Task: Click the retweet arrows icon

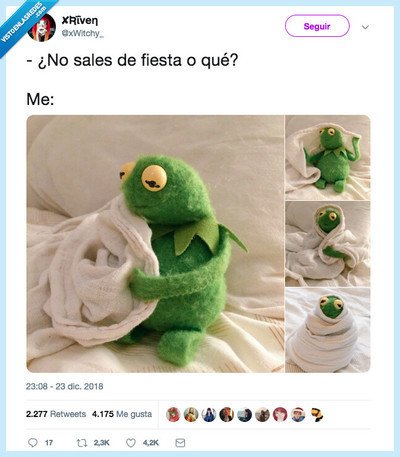Action: coord(82,443)
